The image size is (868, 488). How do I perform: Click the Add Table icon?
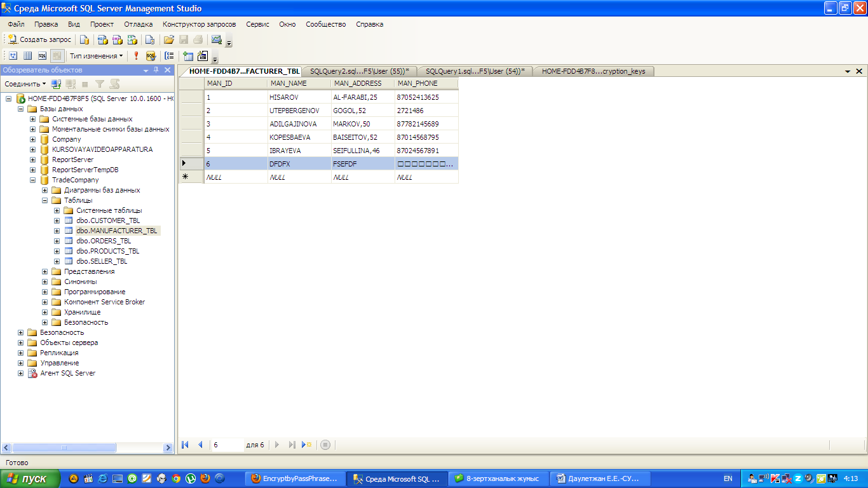click(x=188, y=56)
